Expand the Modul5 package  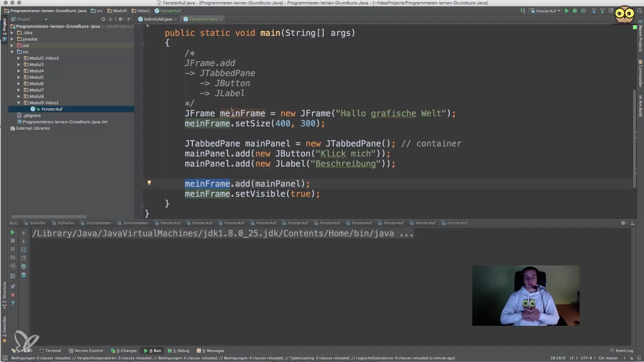(x=19, y=77)
